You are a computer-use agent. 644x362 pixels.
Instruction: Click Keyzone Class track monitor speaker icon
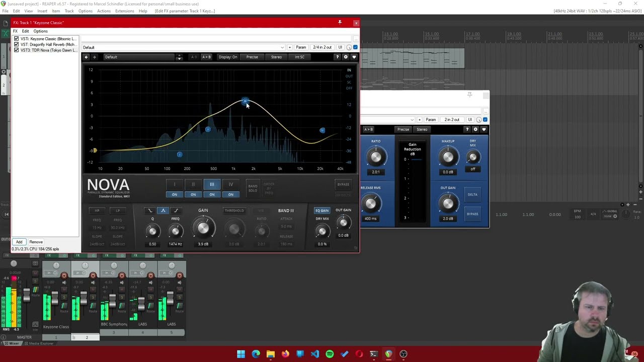click(64, 283)
